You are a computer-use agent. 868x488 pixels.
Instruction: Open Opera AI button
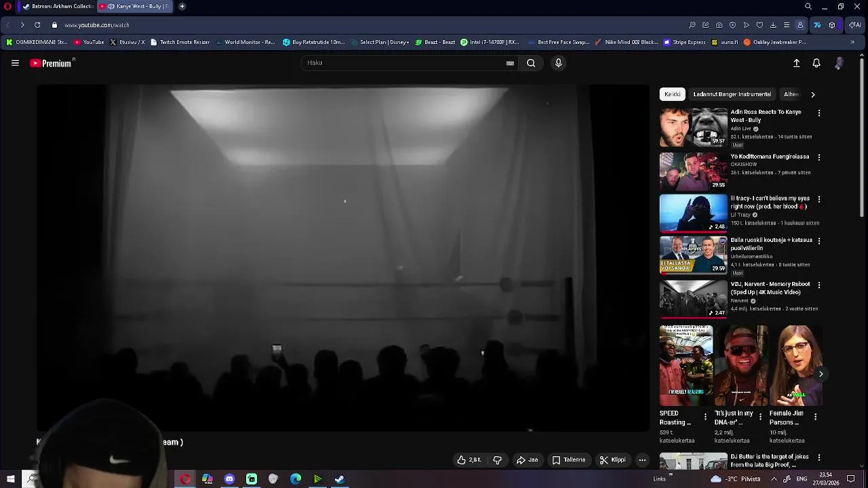coord(855,25)
